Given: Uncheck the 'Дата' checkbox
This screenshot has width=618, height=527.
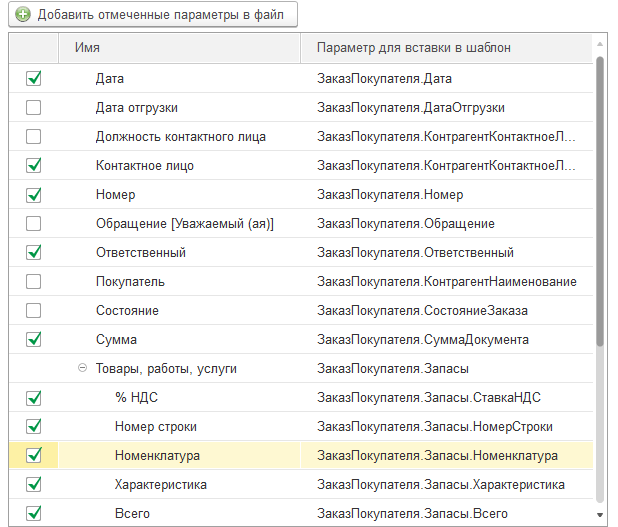Looking at the screenshot, I should [34, 78].
